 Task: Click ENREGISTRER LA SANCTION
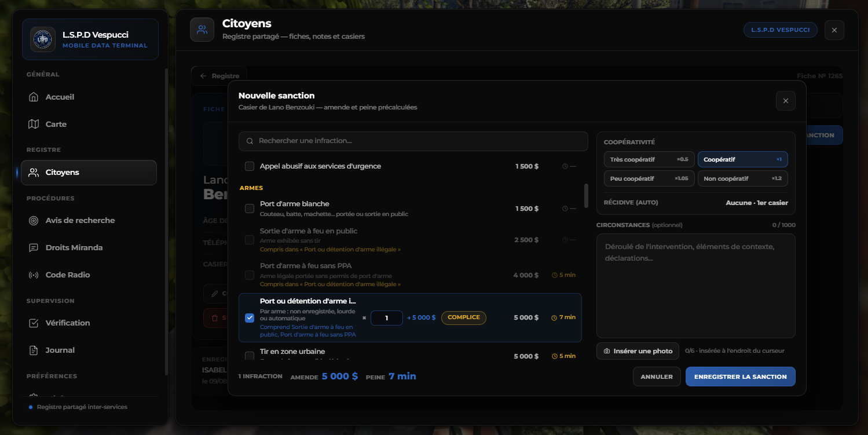(740, 376)
